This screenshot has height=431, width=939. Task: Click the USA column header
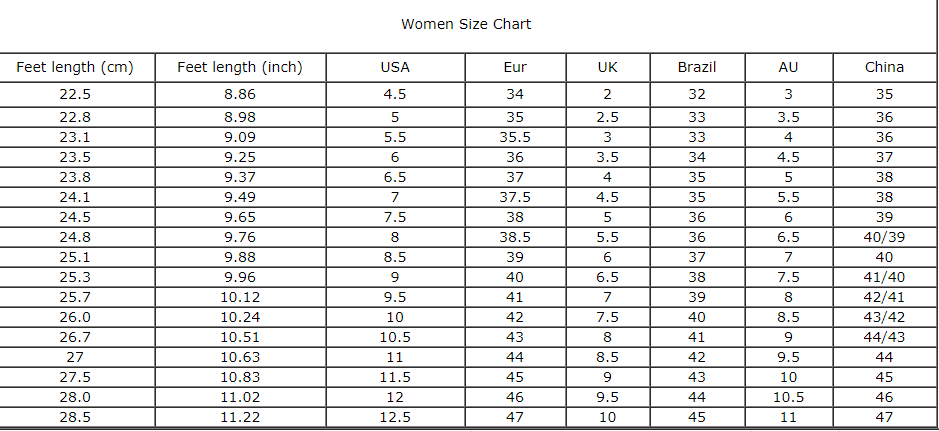(395, 68)
